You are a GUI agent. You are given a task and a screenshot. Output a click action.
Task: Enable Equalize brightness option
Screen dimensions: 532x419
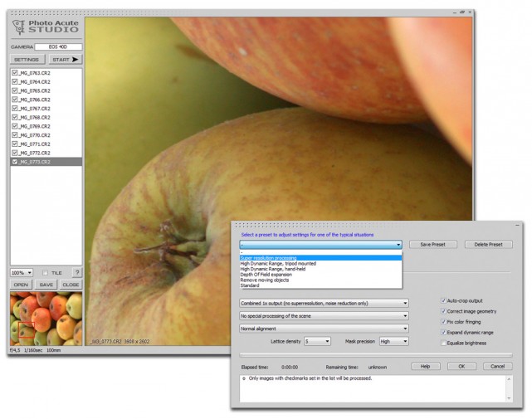tap(443, 343)
